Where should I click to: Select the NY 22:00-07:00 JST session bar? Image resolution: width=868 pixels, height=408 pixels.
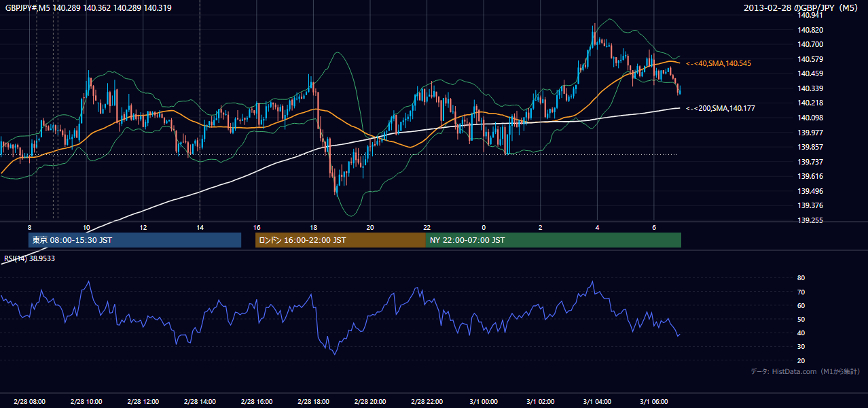pyautogui.click(x=554, y=240)
